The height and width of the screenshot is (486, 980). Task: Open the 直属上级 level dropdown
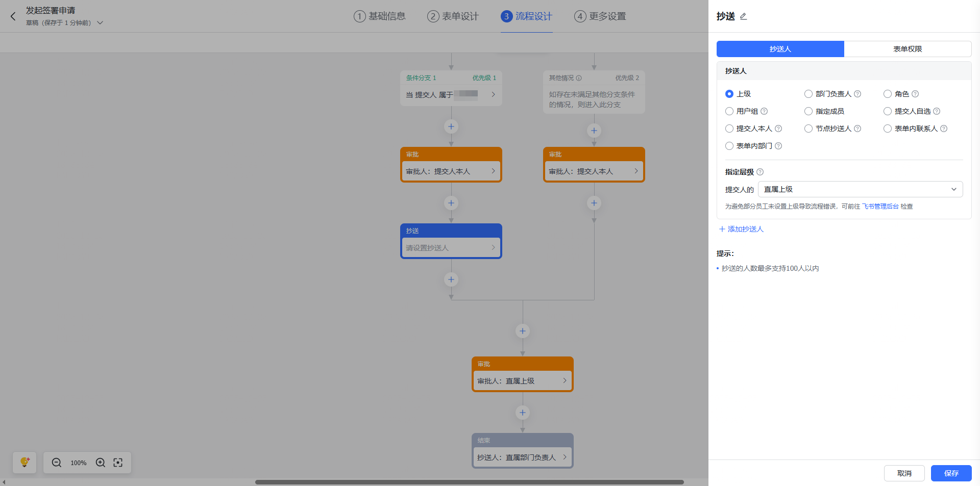860,189
